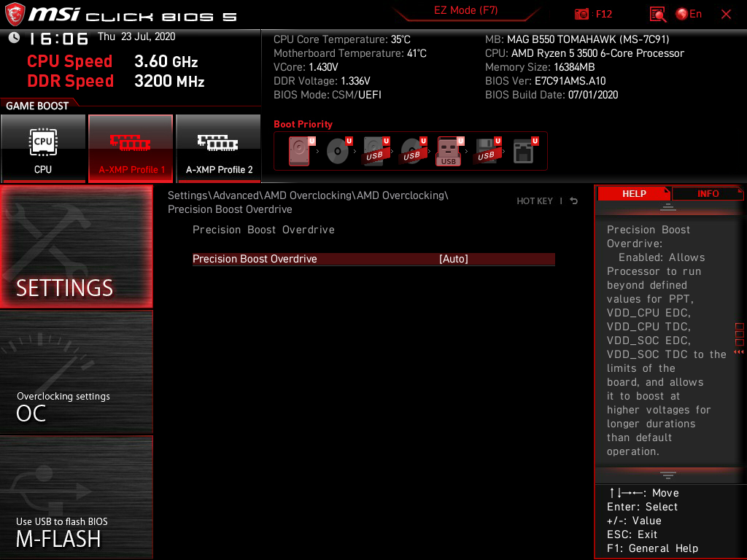
Task: Select the network boot device icon
Action: pyautogui.click(x=525, y=151)
